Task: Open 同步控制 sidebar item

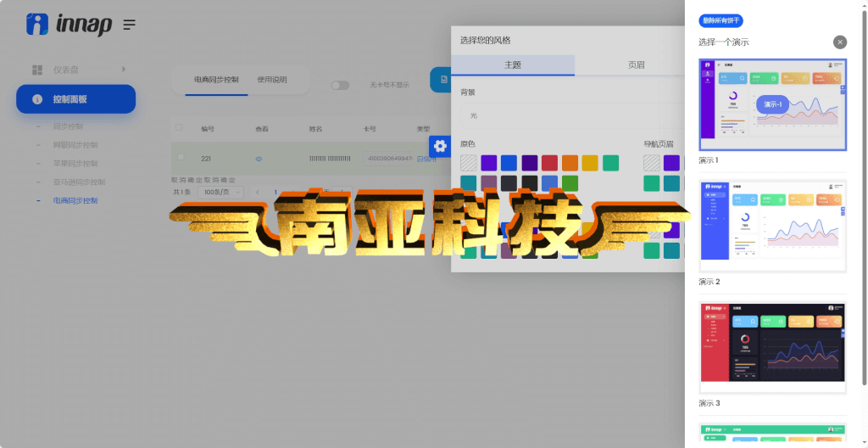Action: tap(68, 126)
